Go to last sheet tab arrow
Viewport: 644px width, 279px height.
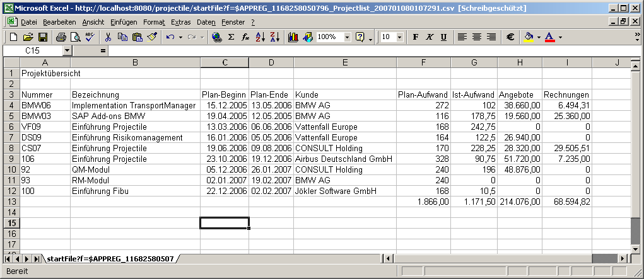[x=36, y=259]
